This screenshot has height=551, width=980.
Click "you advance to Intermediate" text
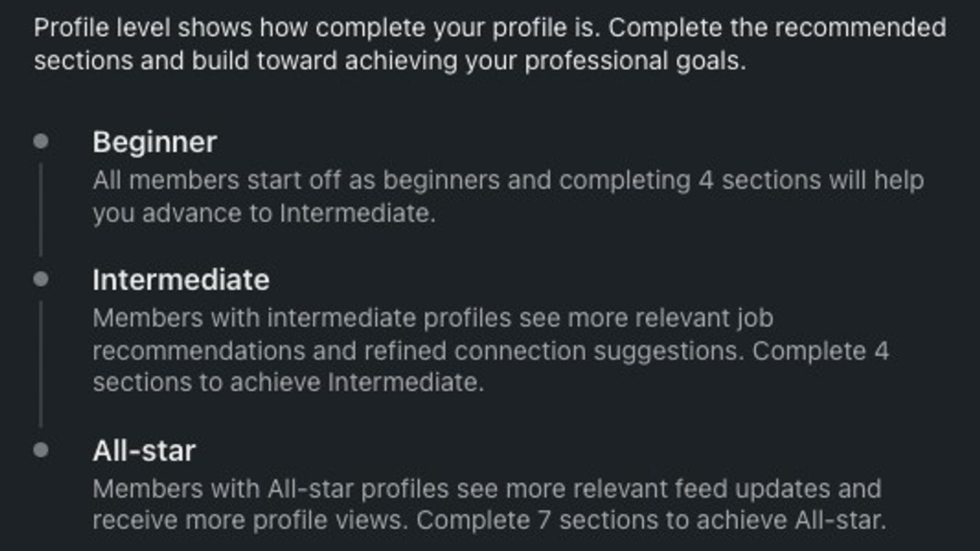(x=263, y=214)
